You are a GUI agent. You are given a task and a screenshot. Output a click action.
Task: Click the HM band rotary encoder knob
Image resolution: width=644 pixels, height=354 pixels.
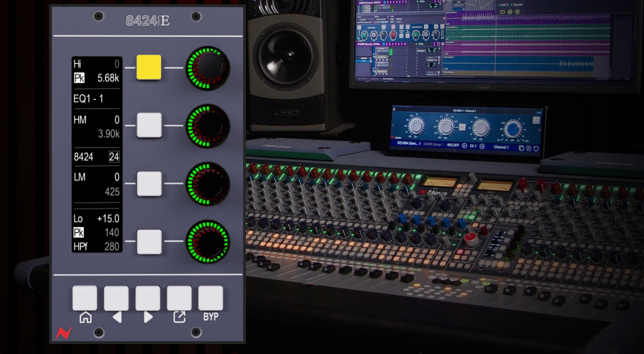208,126
